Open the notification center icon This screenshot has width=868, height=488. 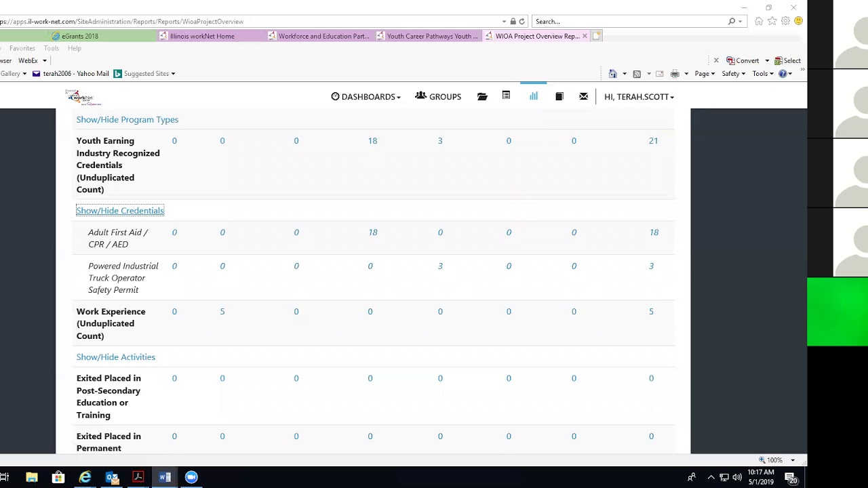(790, 477)
